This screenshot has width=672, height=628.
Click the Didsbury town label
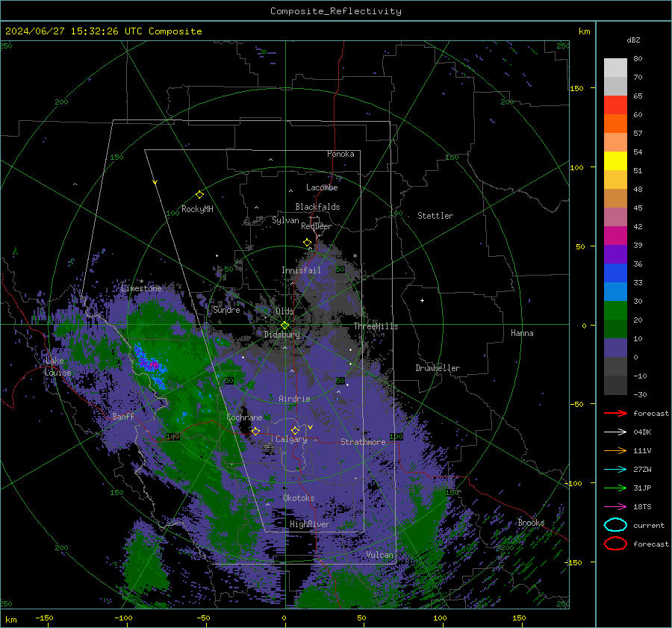(282, 335)
